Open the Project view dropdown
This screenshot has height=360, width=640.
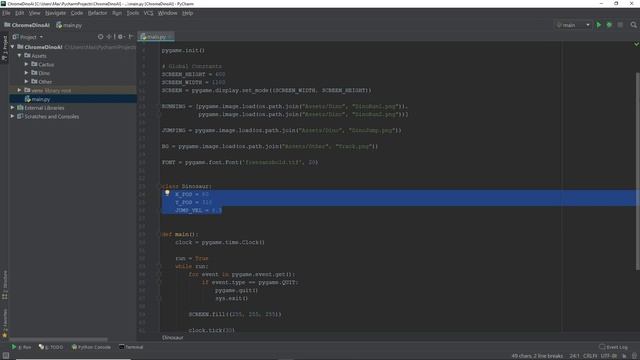pyautogui.click(x=28, y=37)
